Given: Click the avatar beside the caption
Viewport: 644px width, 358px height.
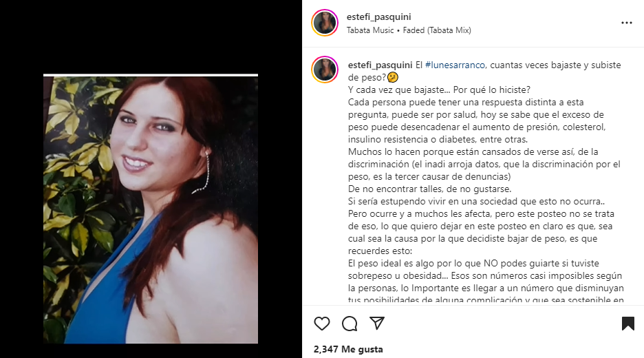Looking at the screenshot, I should point(325,70).
